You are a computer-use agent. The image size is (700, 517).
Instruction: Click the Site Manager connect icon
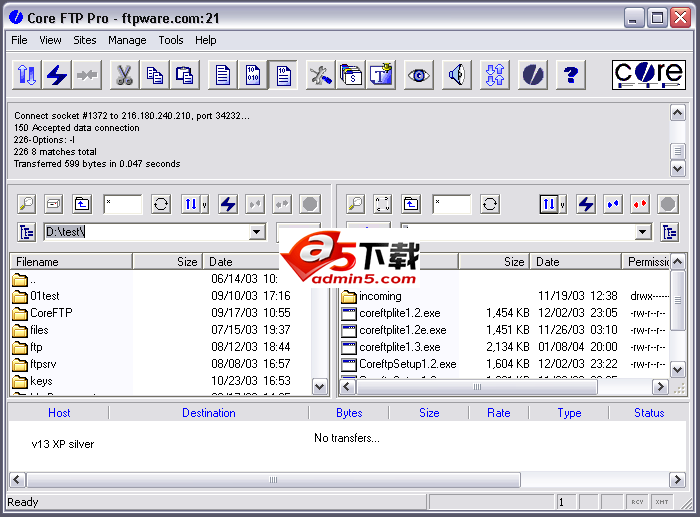point(27,75)
